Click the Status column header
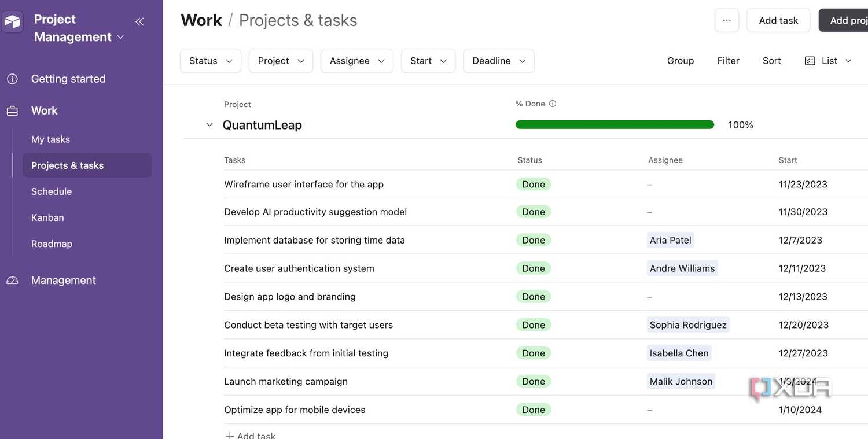The width and height of the screenshot is (868, 439). coord(530,160)
